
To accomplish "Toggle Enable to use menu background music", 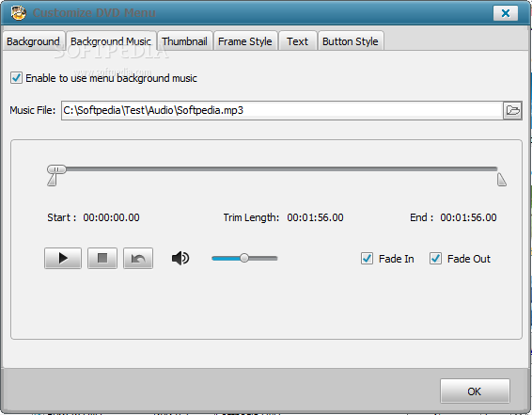I will 16,78.
